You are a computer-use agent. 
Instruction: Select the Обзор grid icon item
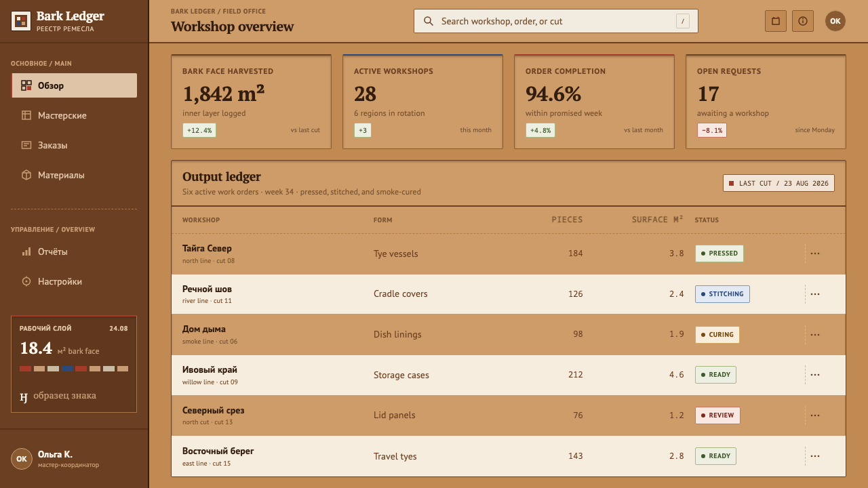click(74, 85)
